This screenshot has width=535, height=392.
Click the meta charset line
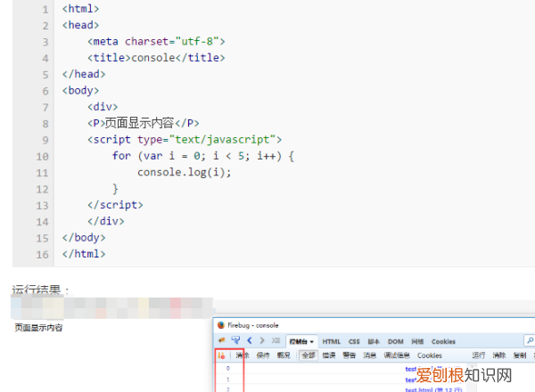(156, 42)
